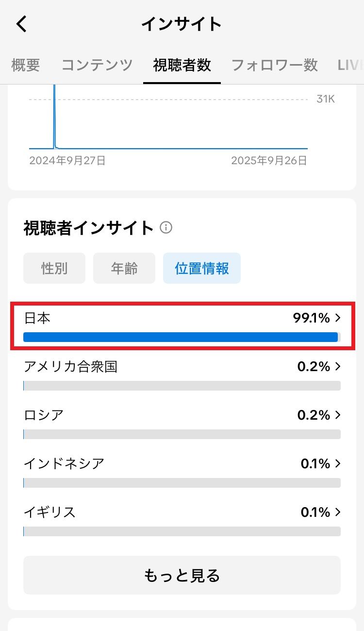Viewport: 364px width, 631px height.
Task: Expand イギリス row chevron
Action: coord(338,512)
